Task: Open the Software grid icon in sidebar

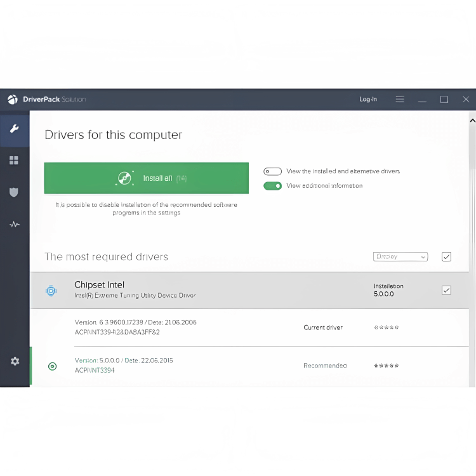Action: pyautogui.click(x=14, y=161)
